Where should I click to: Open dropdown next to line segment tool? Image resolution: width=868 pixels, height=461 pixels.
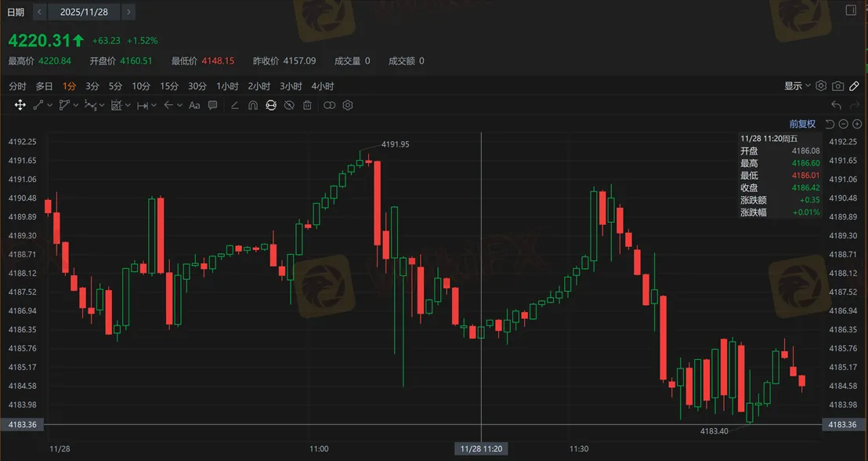[50, 105]
